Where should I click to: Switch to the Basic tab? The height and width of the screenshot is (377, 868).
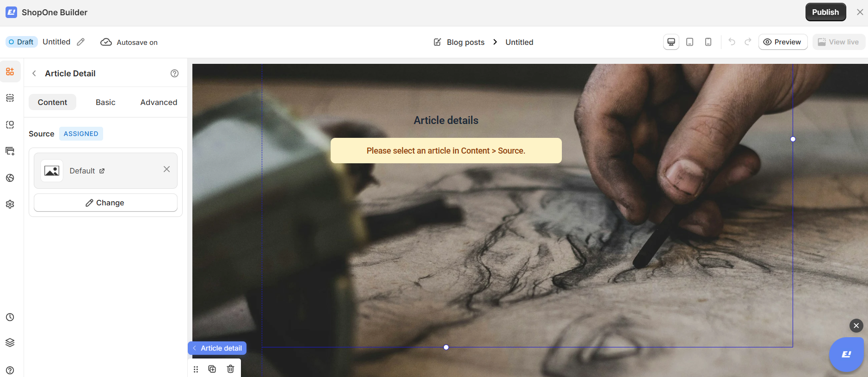[x=105, y=102]
